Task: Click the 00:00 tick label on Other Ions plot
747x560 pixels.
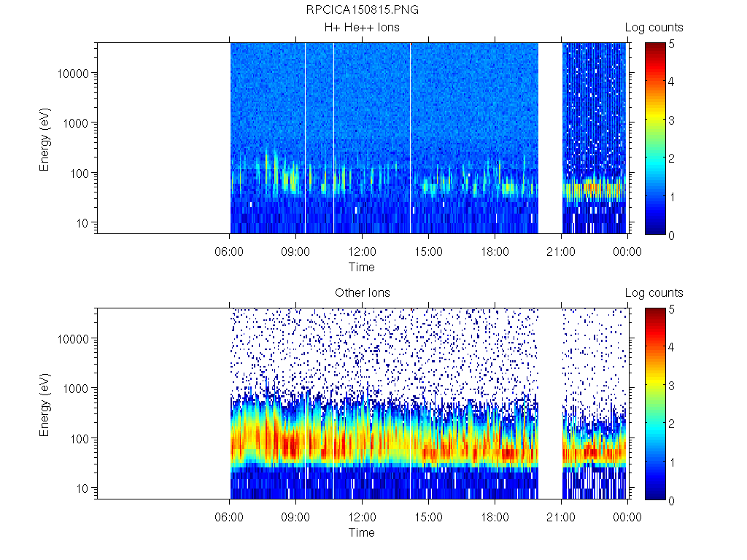Action: click(x=627, y=517)
